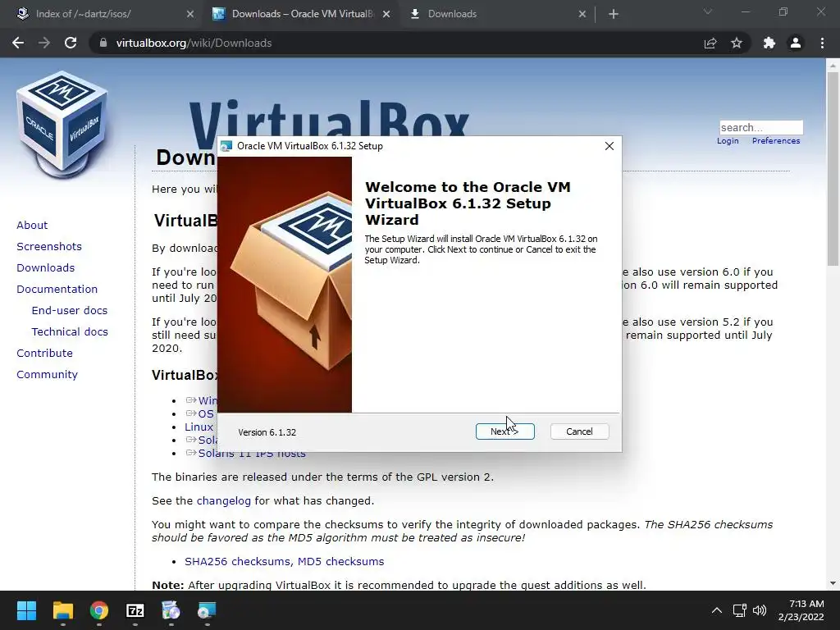Click the 'Version 6.1.32' text in the dialog

point(267,432)
